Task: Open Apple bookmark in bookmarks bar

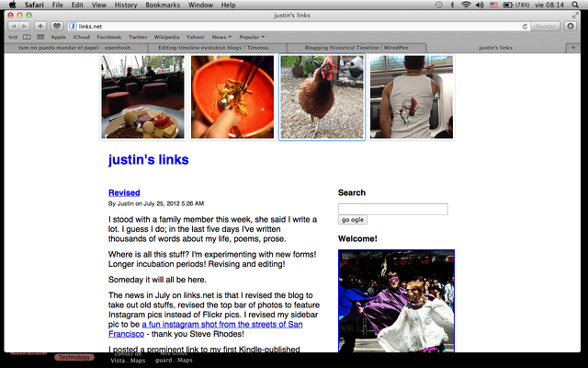Action: (x=58, y=37)
